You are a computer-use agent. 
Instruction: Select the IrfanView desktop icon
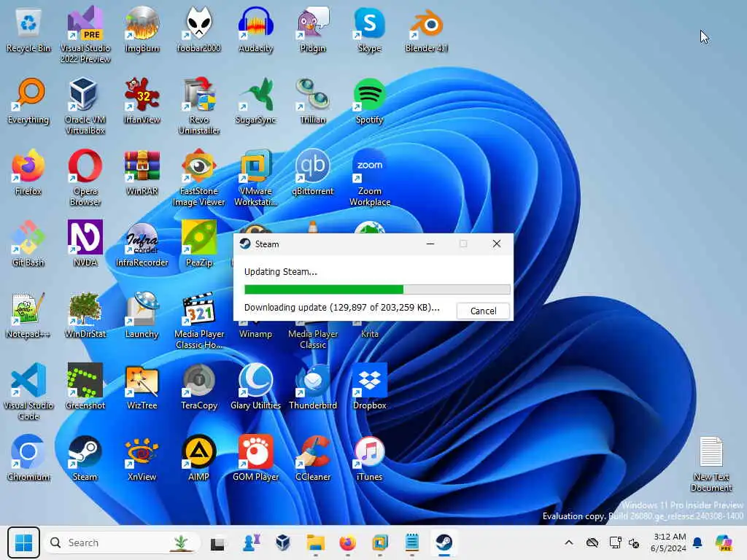point(142,101)
